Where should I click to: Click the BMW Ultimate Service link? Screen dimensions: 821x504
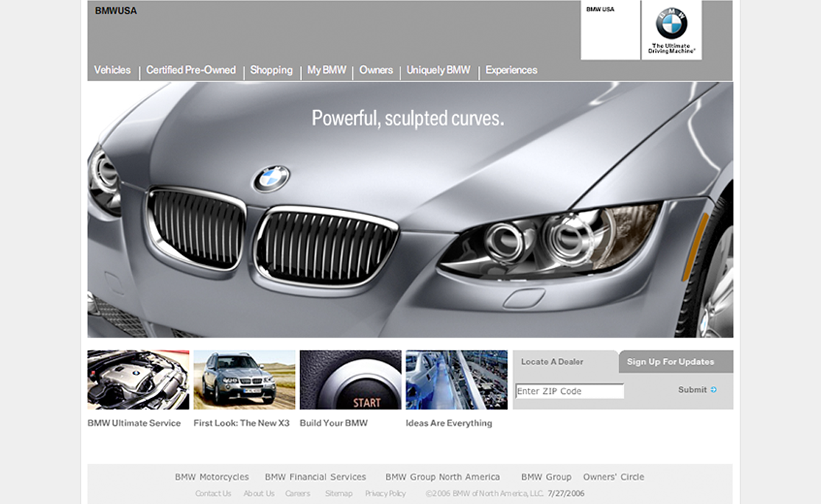134,423
